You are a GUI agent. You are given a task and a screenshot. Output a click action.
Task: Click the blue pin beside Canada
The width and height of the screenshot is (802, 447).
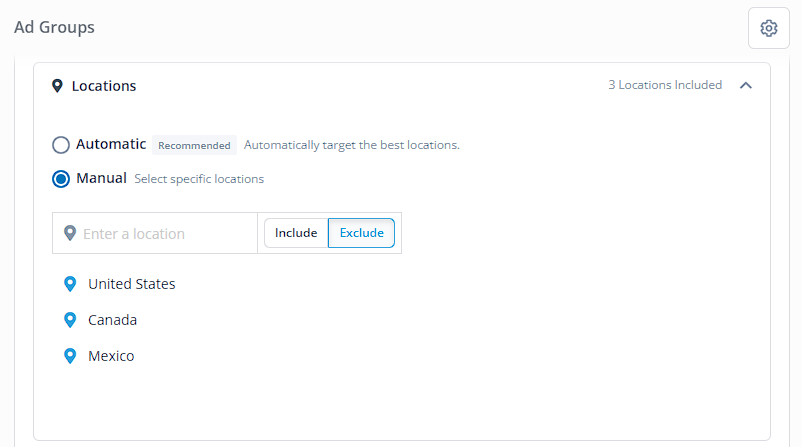click(x=70, y=320)
